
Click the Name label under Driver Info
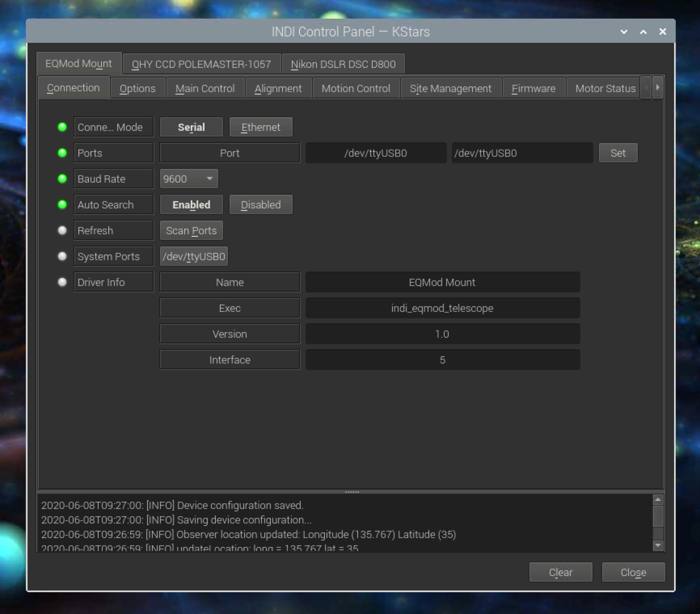point(230,282)
